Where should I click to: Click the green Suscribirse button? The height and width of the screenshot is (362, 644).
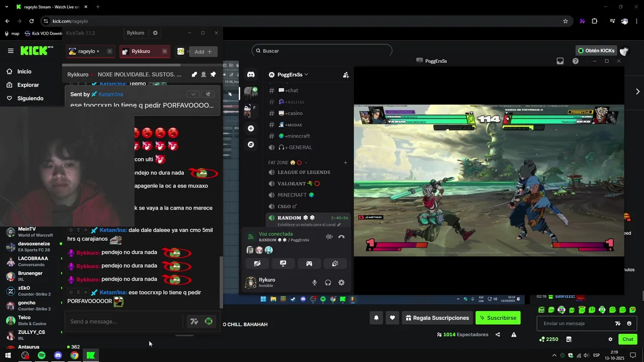pos(498,318)
